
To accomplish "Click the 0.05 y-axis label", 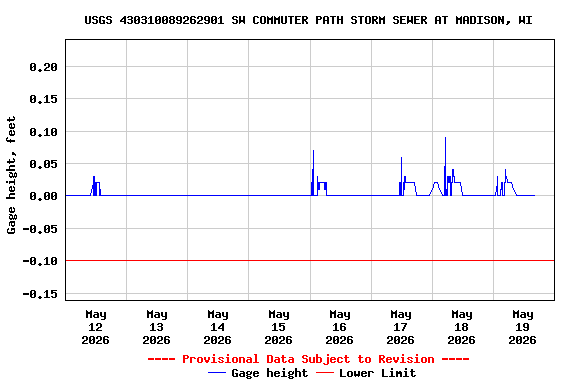I will point(44,164).
